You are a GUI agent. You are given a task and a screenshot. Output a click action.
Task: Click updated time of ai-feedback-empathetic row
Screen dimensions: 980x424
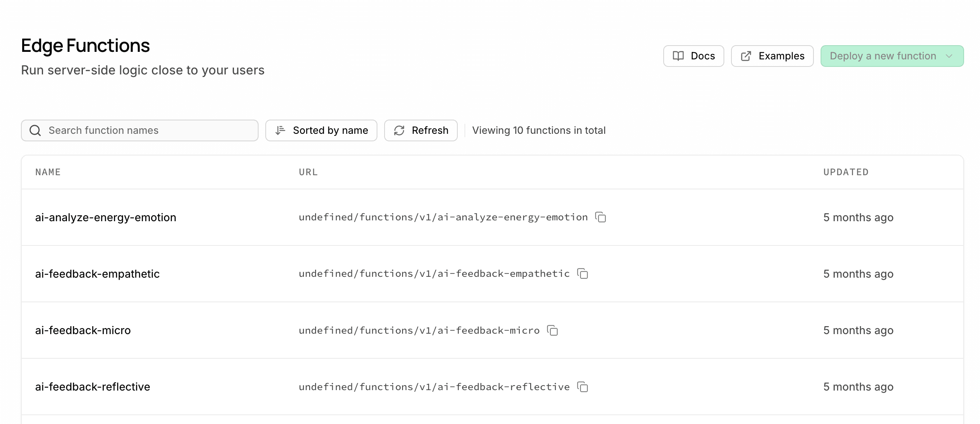tap(858, 274)
